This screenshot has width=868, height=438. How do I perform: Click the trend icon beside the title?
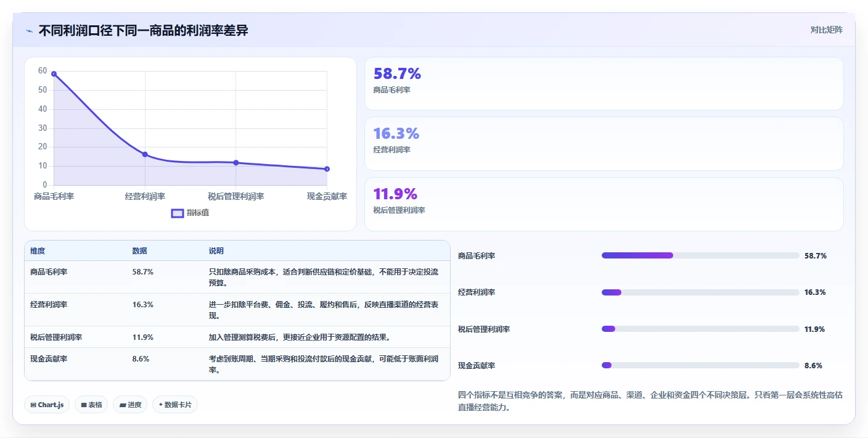[29, 30]
